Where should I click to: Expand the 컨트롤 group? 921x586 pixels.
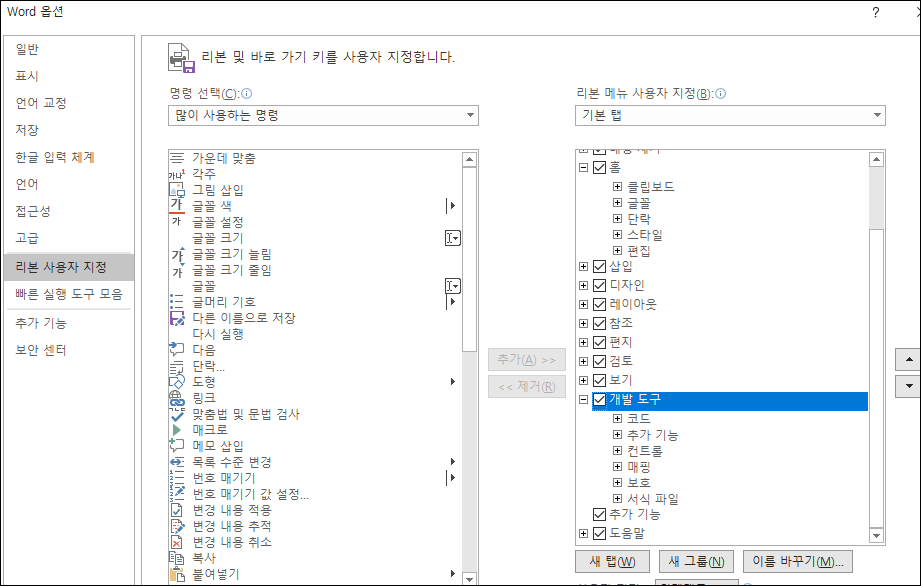tap(617, 450)
